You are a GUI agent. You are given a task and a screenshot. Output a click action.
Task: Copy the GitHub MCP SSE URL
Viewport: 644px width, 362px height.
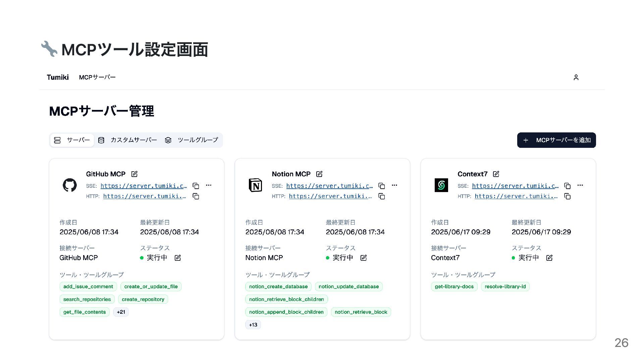pos(196,186)
